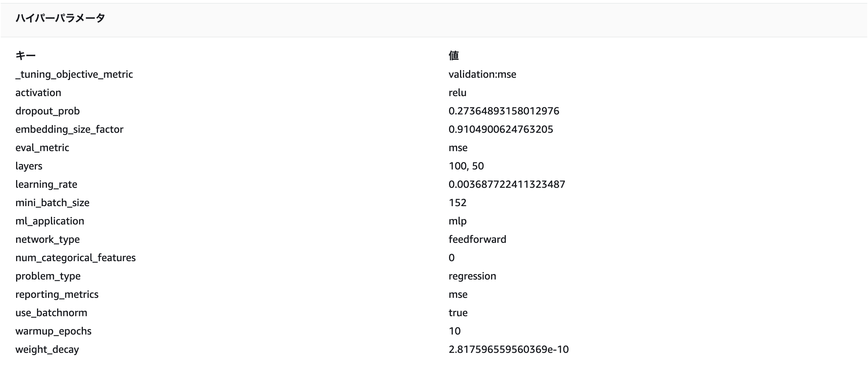
Task: Click the layers value 100, 50
Action: [466, 166]
